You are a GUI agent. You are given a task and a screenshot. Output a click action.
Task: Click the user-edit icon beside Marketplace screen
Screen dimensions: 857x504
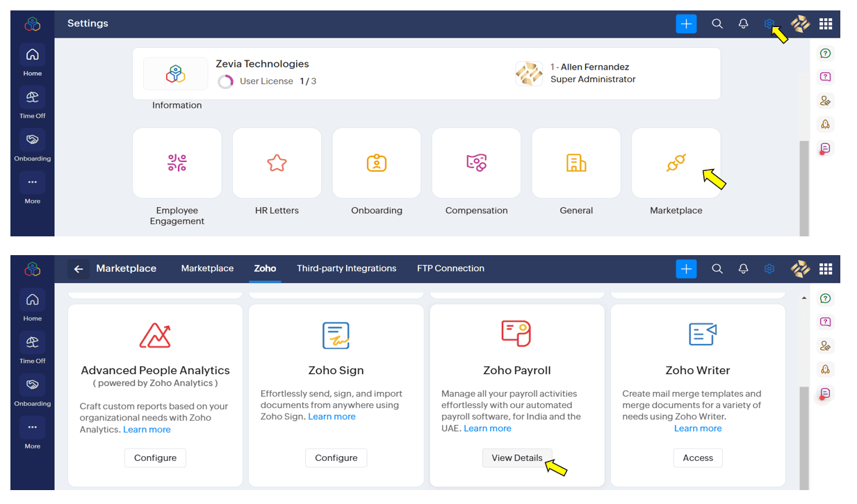[x=825, y=346]
